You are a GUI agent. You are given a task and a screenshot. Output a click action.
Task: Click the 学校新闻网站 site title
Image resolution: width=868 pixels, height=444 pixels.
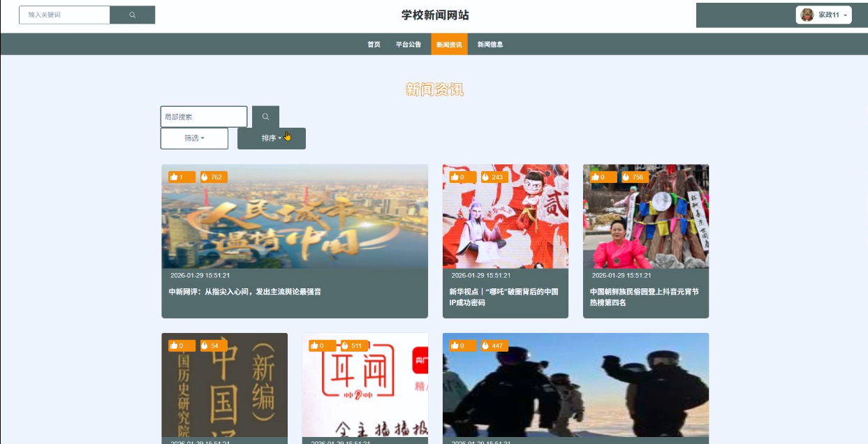[x=435, y=15]
